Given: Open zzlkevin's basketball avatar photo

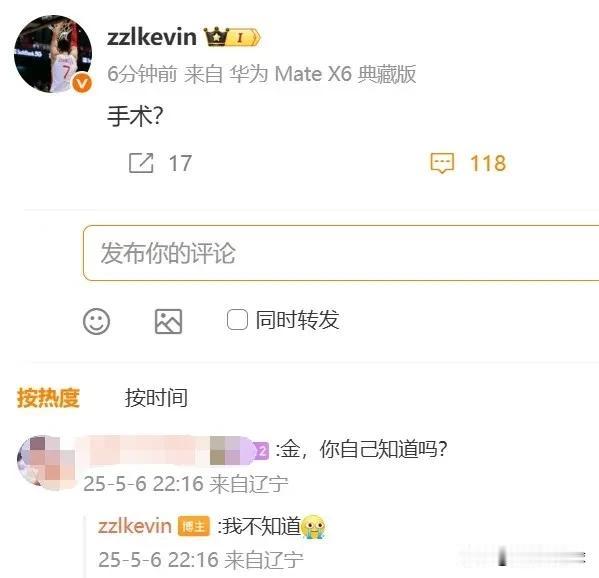Looking at the screenshot, I should 53,53.
